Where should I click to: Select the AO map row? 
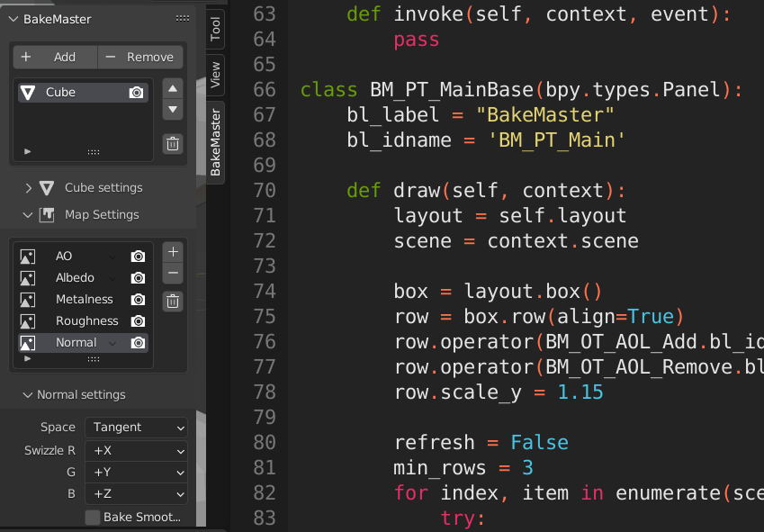click(84, 257)
